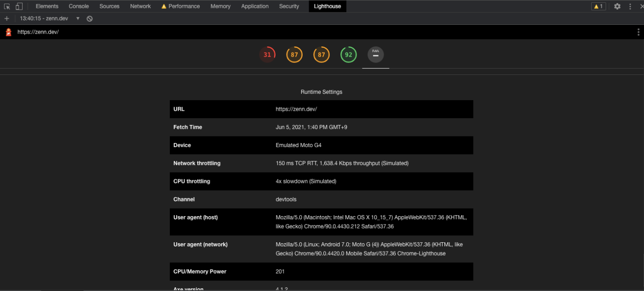Select the CPU/Memory Power value 201
The width and height of the screenshot is (644, 291).
click(x=280, y=272)
